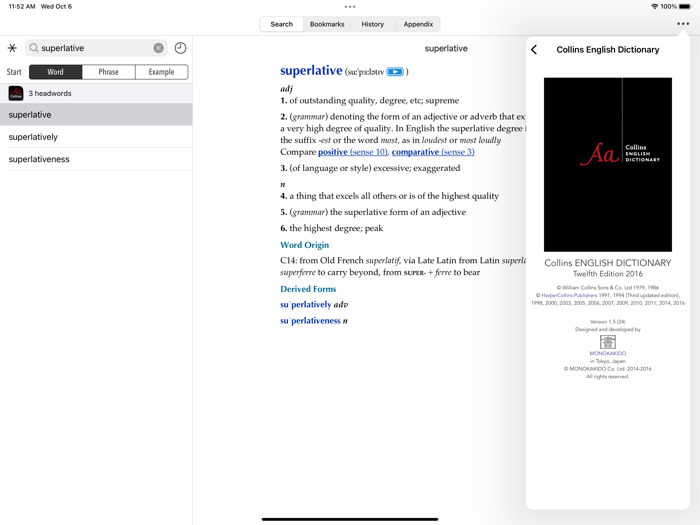
Task: Tap the Collins dictionary icon beside 3 headwords
Action: pos(16,93)
